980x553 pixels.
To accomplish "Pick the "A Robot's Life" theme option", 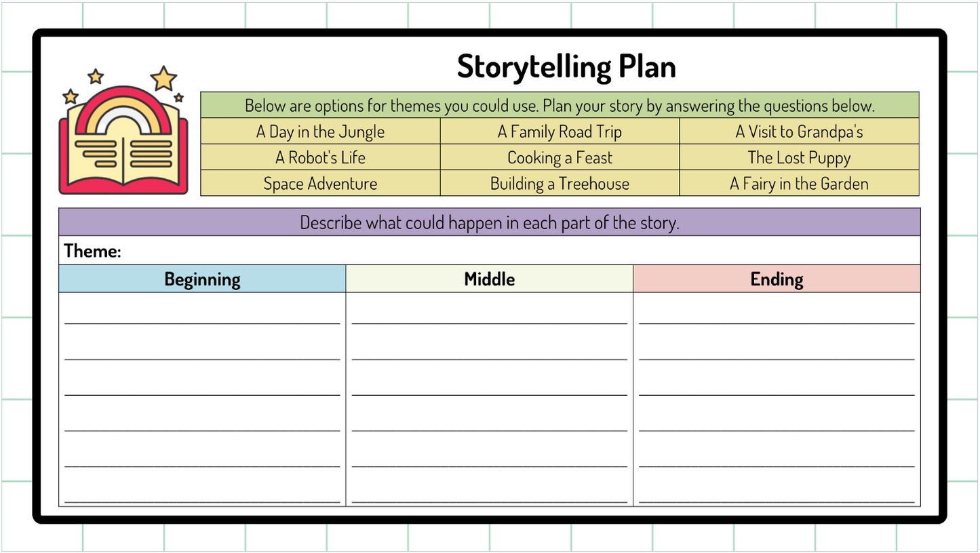I will (320, 158).
